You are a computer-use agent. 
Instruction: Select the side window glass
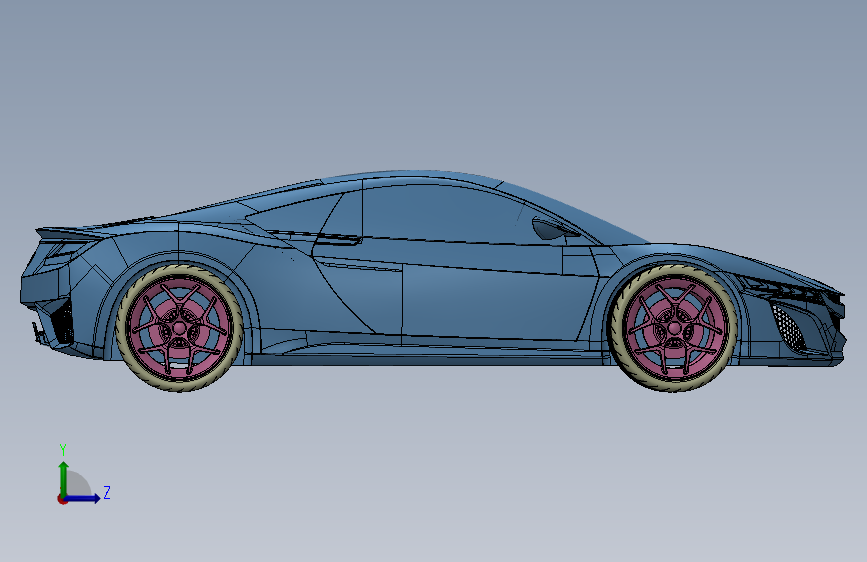tap(442, 213)
